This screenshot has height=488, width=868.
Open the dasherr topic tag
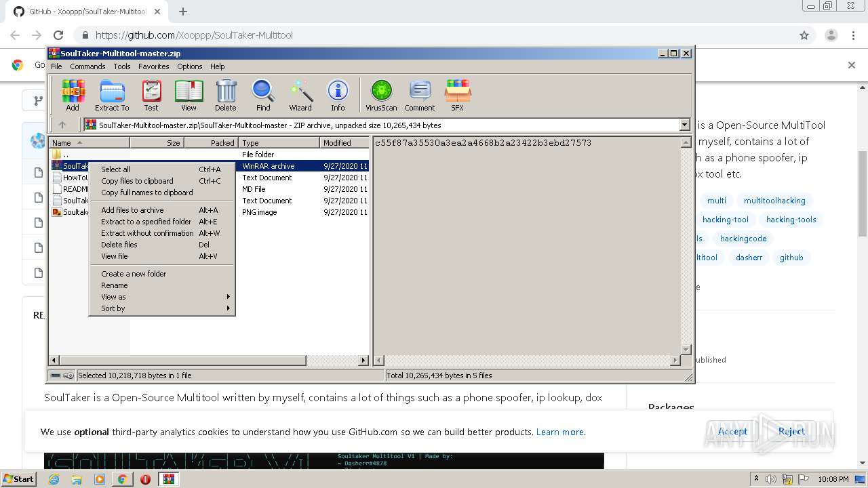749,258
